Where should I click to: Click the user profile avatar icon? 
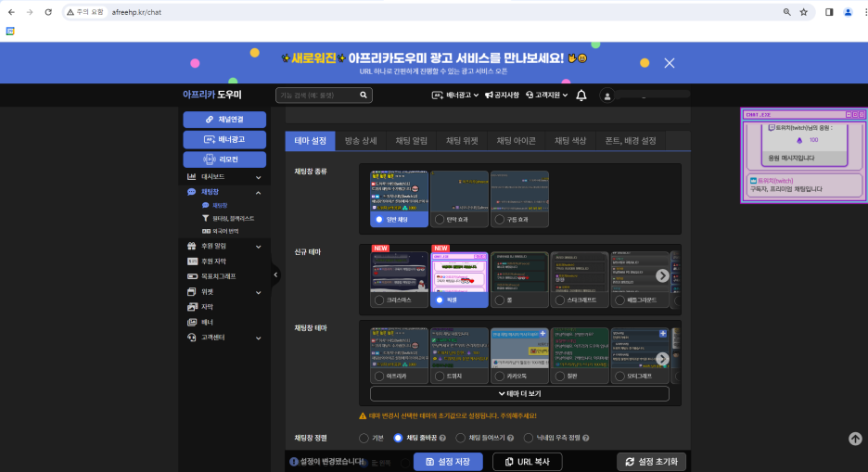pyautogui.click(x=606, y=96)
